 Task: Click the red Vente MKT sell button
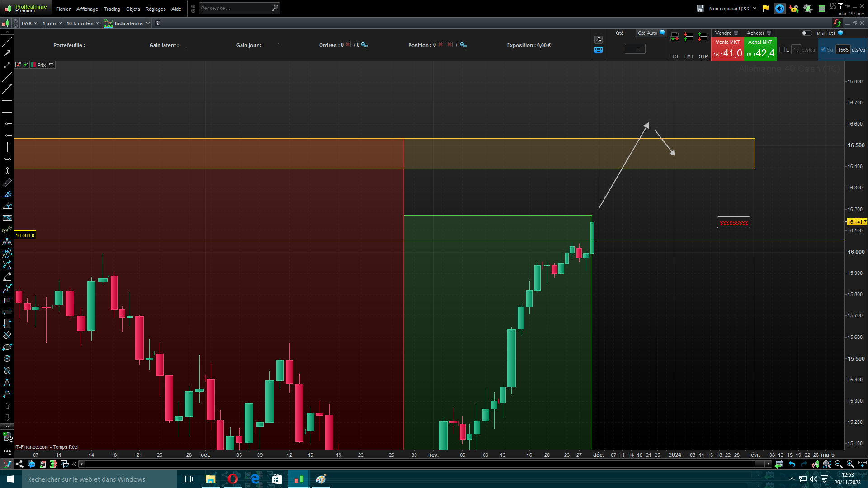(x=727, y=49)
